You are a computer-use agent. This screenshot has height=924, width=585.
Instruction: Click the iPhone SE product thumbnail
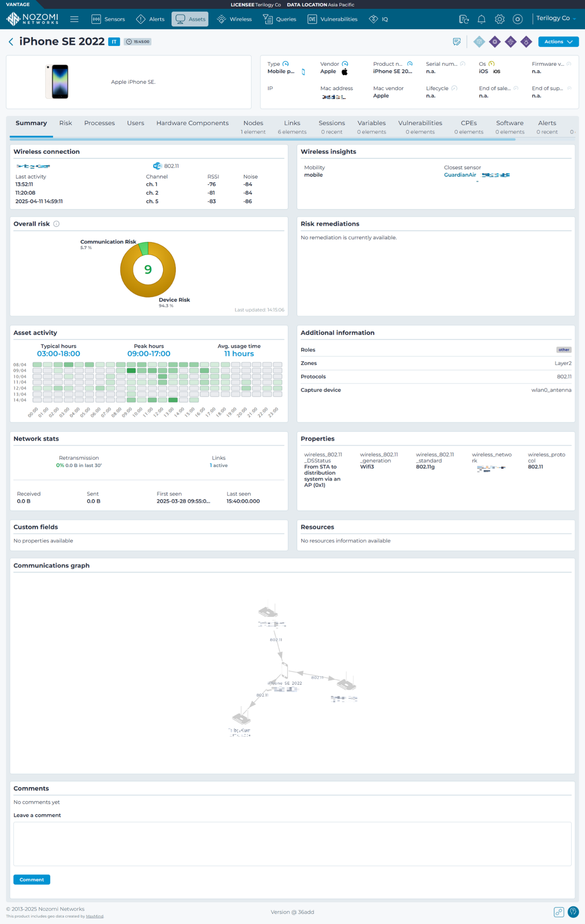pyautogui.click(x=57, y=81)
